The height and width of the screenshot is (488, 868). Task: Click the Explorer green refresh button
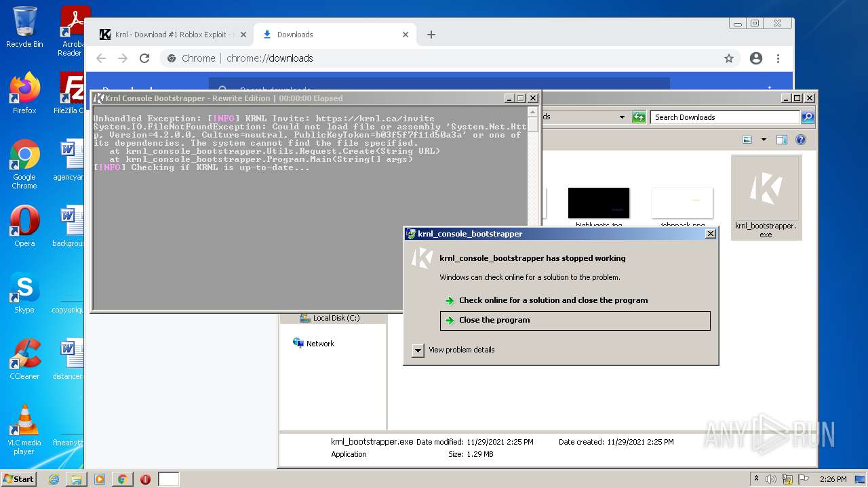click(639, 117)
